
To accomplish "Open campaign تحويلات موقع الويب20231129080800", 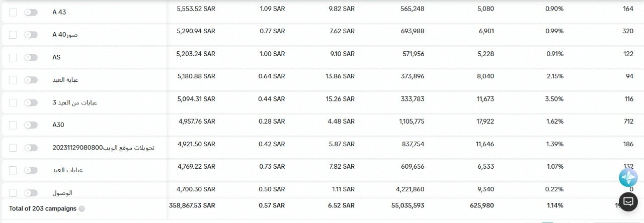I will point(103,148).
